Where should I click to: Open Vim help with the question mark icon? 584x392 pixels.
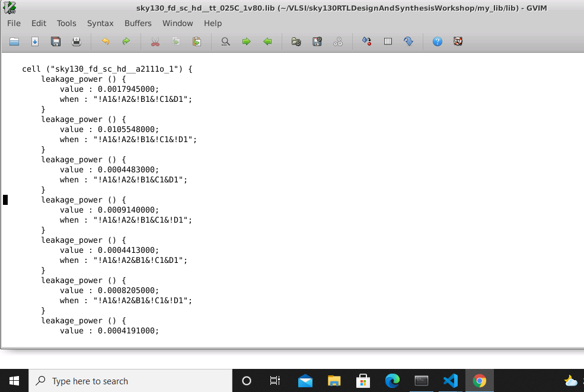click(x=437, y=41)
